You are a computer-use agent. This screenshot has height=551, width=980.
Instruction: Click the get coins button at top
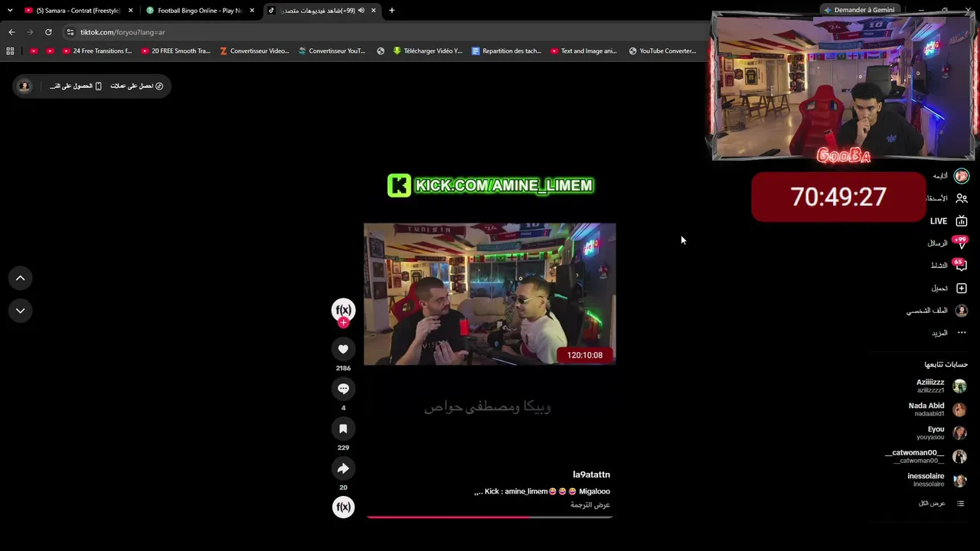(x=137, y=86)
